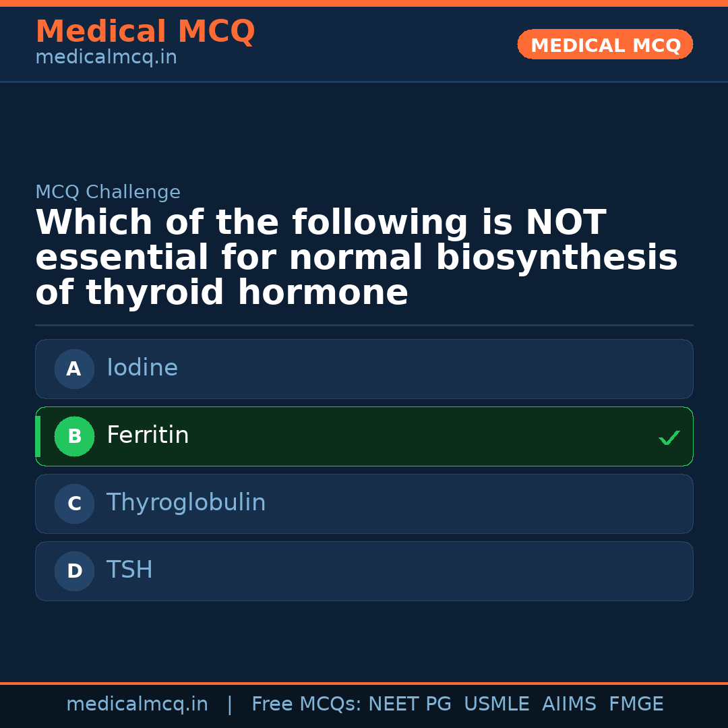The width and height of the screenshot is (728, 728).
Task: Click the letter A option circle
Action: click(74, 369)
